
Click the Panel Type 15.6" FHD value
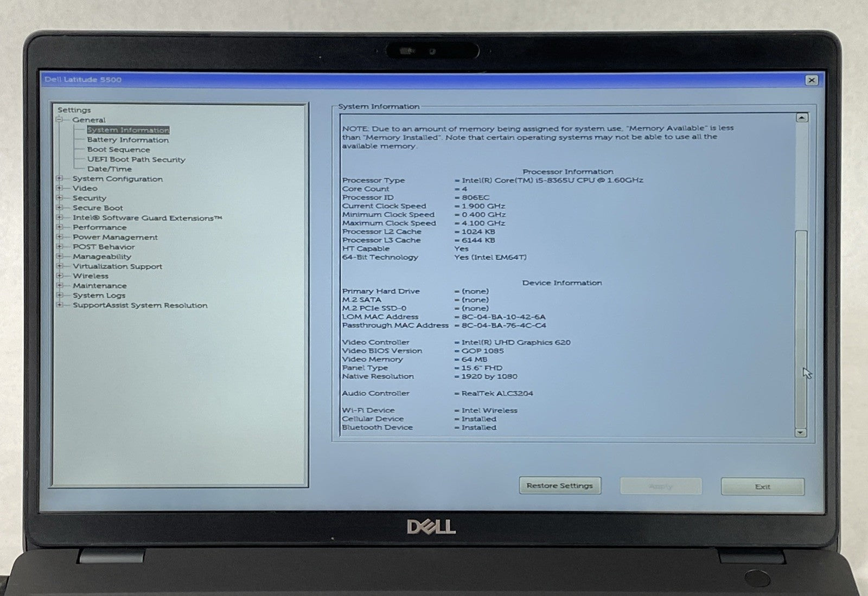(482, 368)
